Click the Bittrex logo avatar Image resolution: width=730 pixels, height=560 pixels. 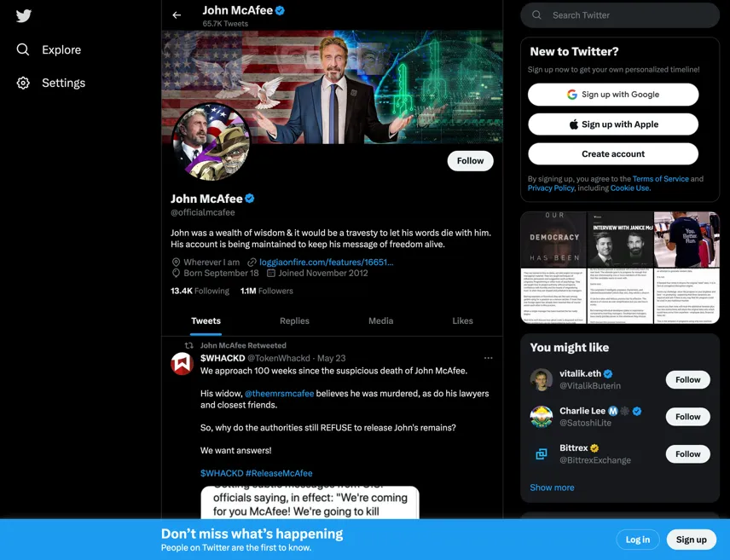[x=541, y=453]
